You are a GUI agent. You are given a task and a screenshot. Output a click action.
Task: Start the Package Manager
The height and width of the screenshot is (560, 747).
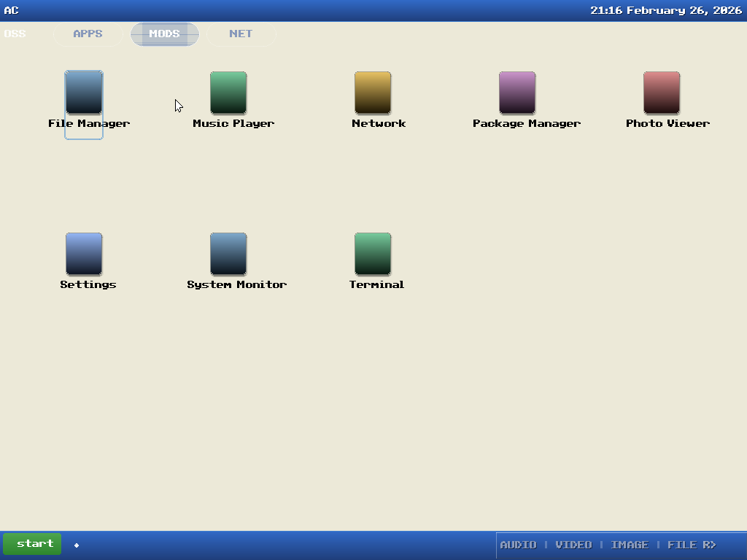(x=516, y=95)
